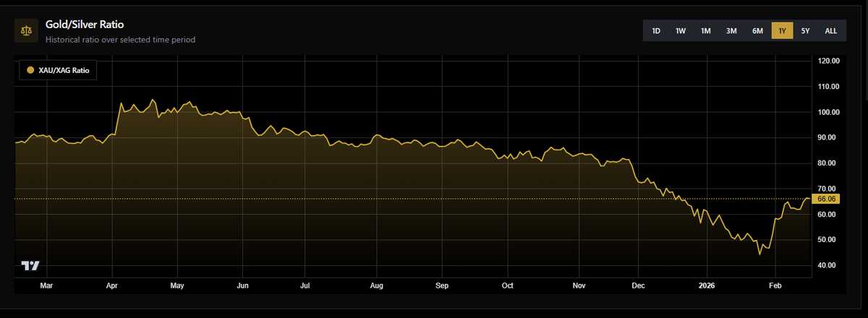Click the Jun label on the time axis
Screen dimensions: 868x318
point(243,285)
